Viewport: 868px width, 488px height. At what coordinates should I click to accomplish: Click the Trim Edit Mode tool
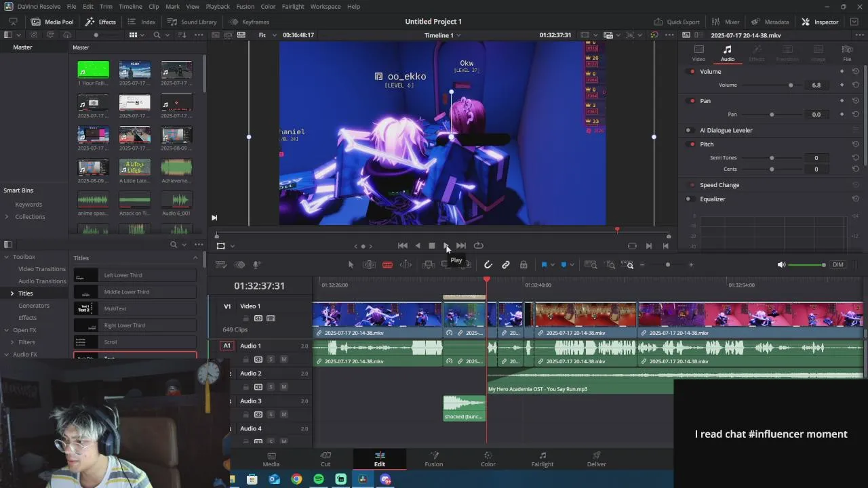(x=369, y=265)
